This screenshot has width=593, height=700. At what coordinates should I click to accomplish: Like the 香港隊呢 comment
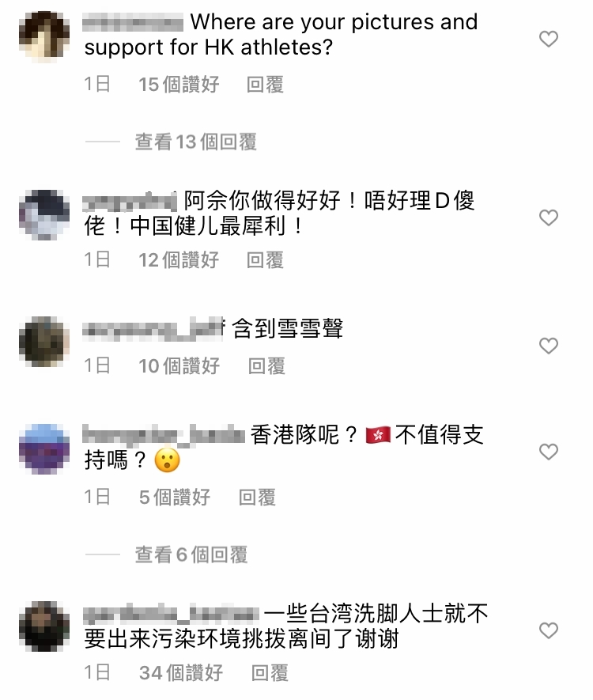549,452
